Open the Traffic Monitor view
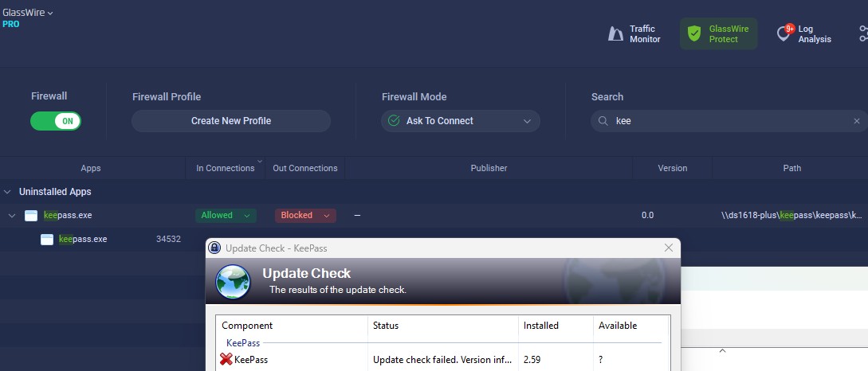Screen dimensions: 868x371 point(634,34)
